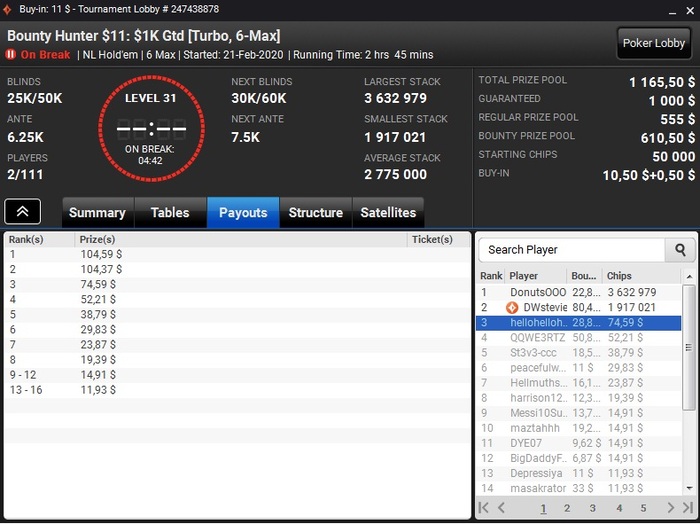This screenshot has width=700, height=524.
Task: Select player DonutsOOO in the ranking list
Action: pos(579,292)
